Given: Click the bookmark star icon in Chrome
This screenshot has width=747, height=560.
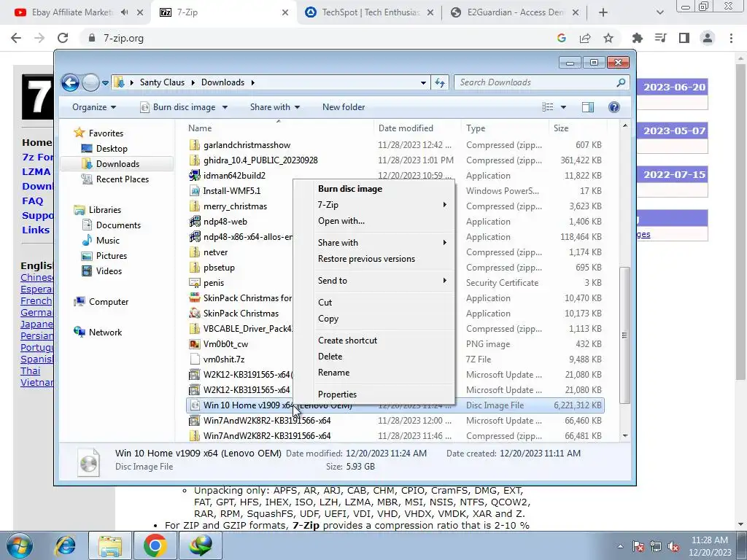Looking at the screenshot, I should pyautogui.click(x=608, y=38).
